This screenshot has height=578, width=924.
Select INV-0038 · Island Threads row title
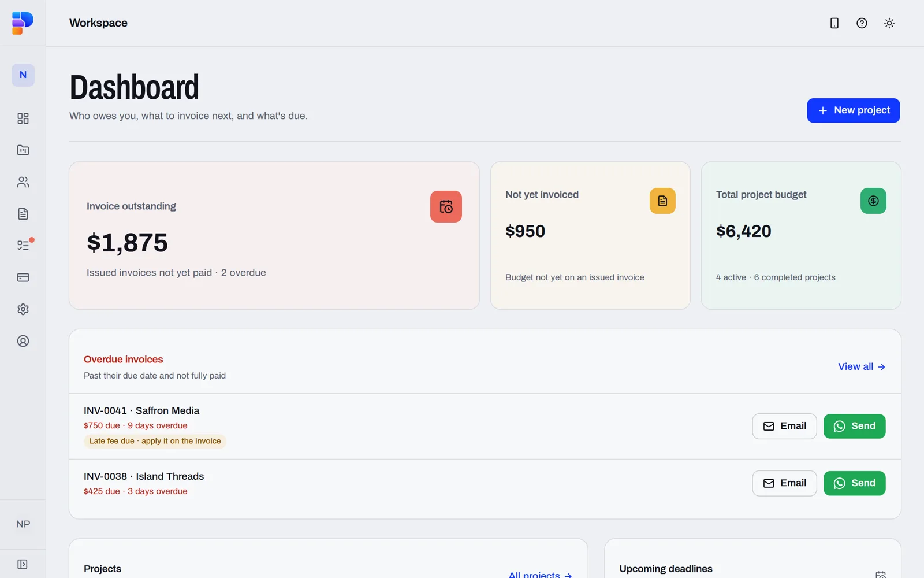point(144,476)
